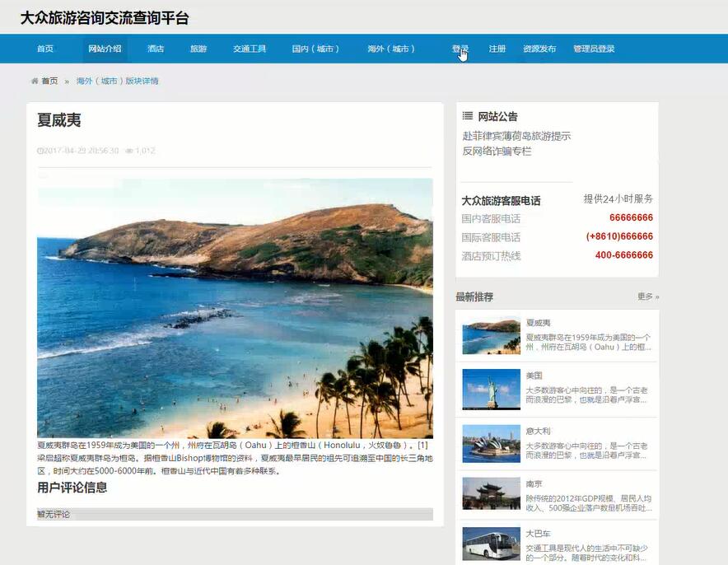Screen dimensions: 728x565
Task: Click the 夏威夷 recommendation thumbnail
Action: click(x=491, y=336)
